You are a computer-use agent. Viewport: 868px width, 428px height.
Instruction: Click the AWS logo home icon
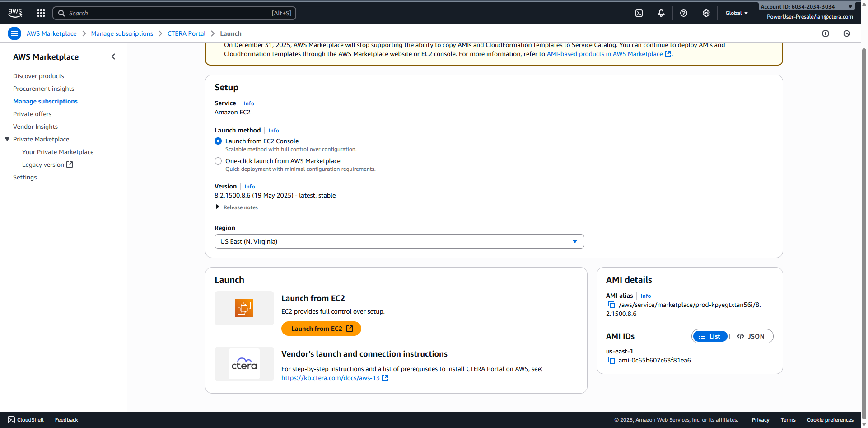click(x=15, y=13)
